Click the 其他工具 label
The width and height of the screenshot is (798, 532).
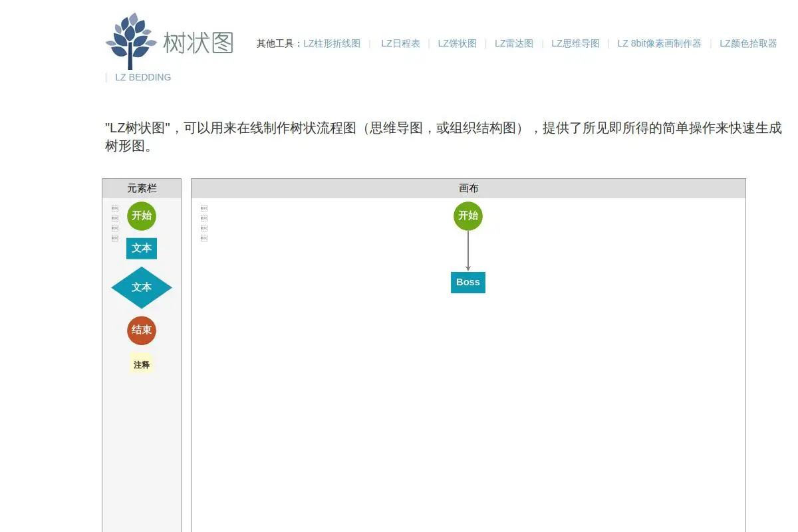280,43
